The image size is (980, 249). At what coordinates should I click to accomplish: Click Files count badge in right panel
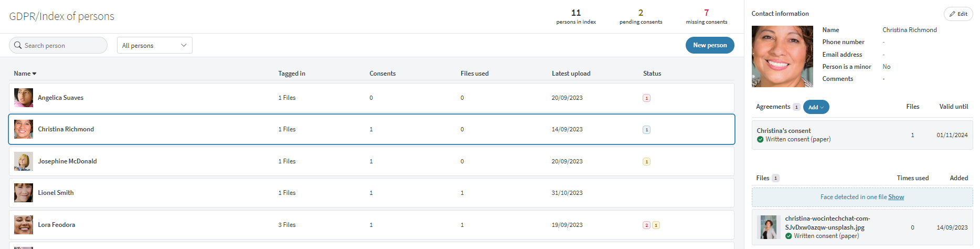(x=775, y=178)
